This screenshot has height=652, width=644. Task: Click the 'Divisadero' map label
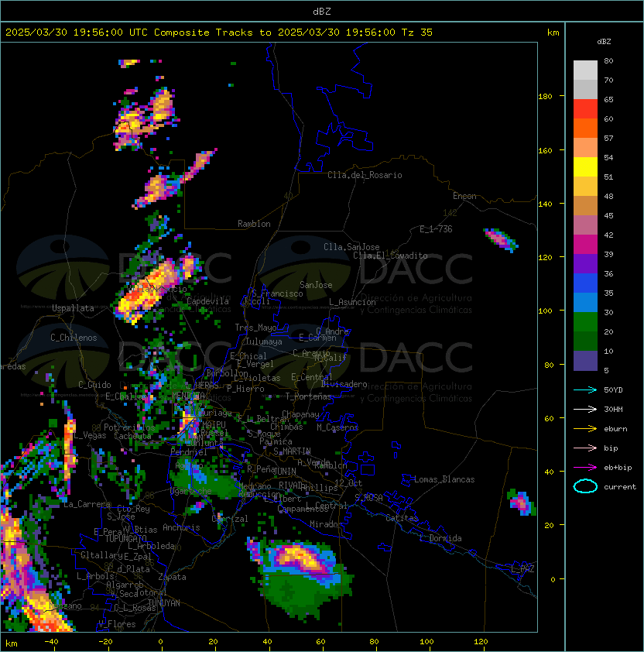[x=344, y=384]
